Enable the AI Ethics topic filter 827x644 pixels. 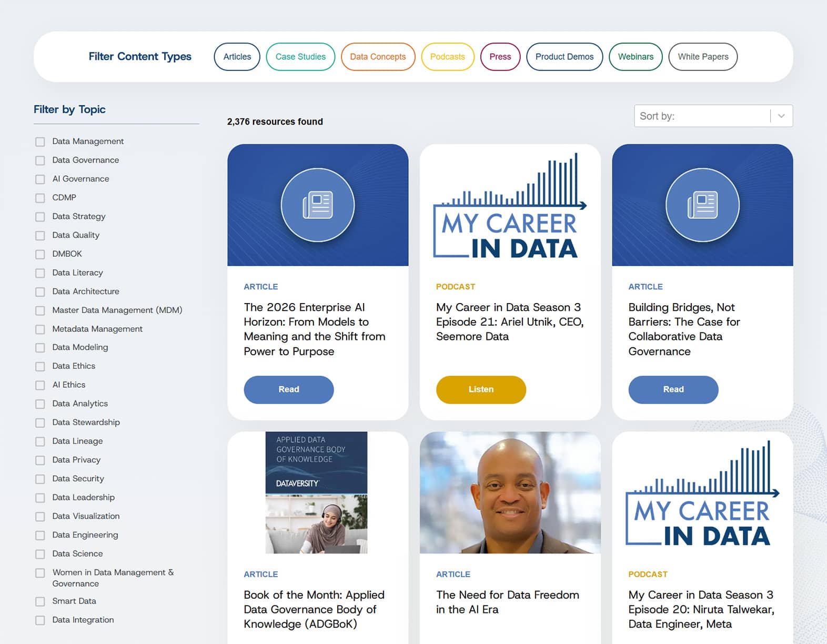(x=40, y=385)
